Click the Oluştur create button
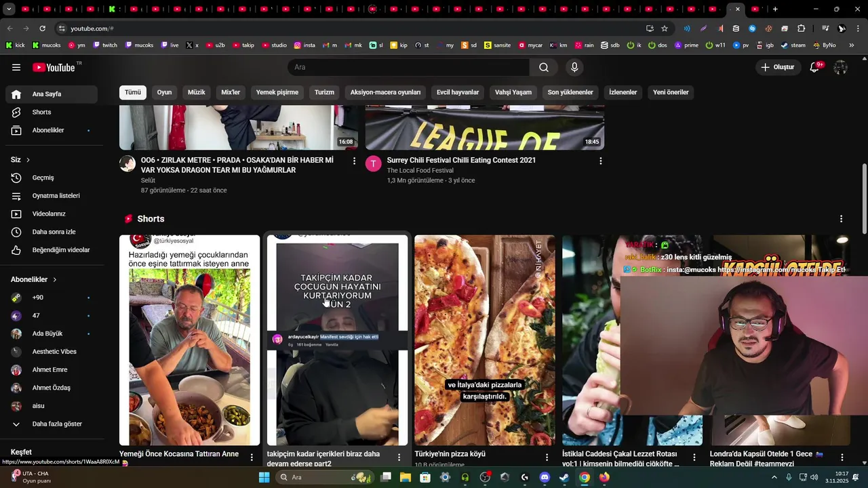868x488 pixels. (x=777, y=67)
